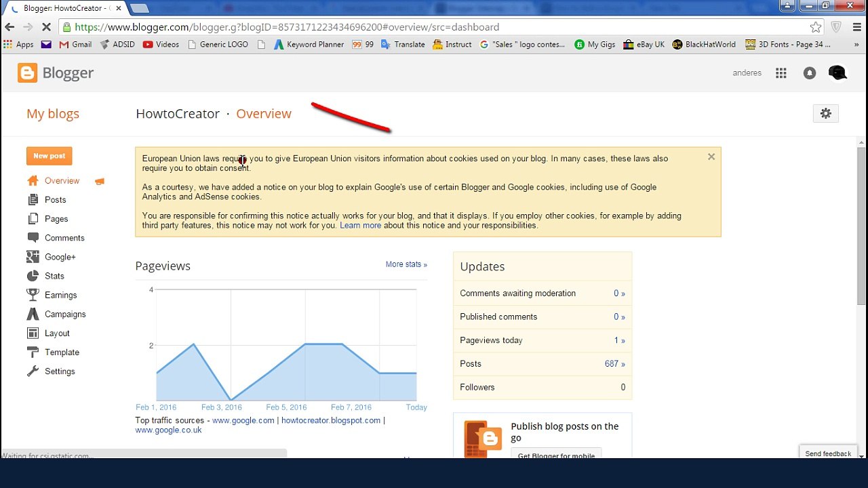
Task: Open the Gmail bookmark
Action: (75, 45)
